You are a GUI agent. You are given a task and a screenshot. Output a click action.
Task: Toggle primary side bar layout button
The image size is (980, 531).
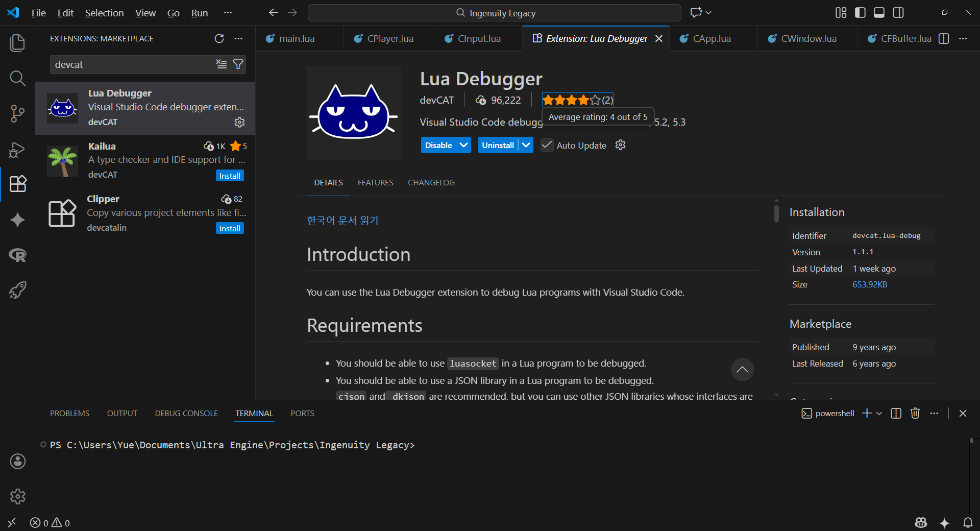click(860, 13)
